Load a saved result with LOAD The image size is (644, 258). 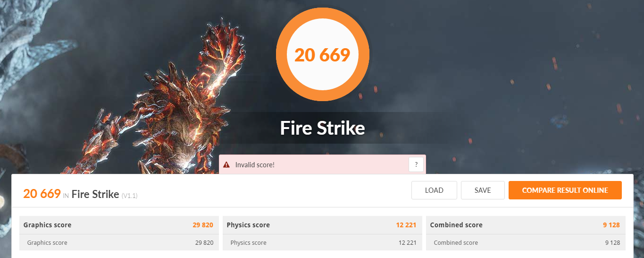pyautogui.click(x=434, y=190)
